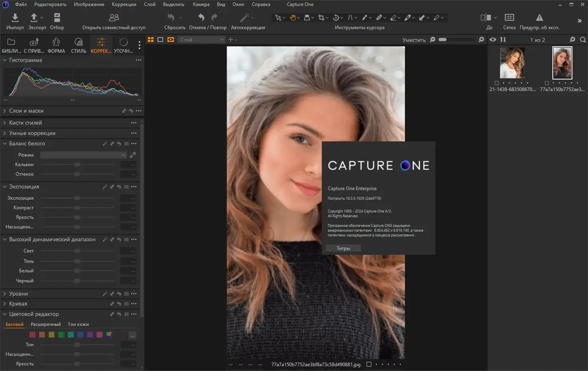Click the Auto-correction magic wand icon
This screenshot has height=371, width=588.
coord(244,18)
